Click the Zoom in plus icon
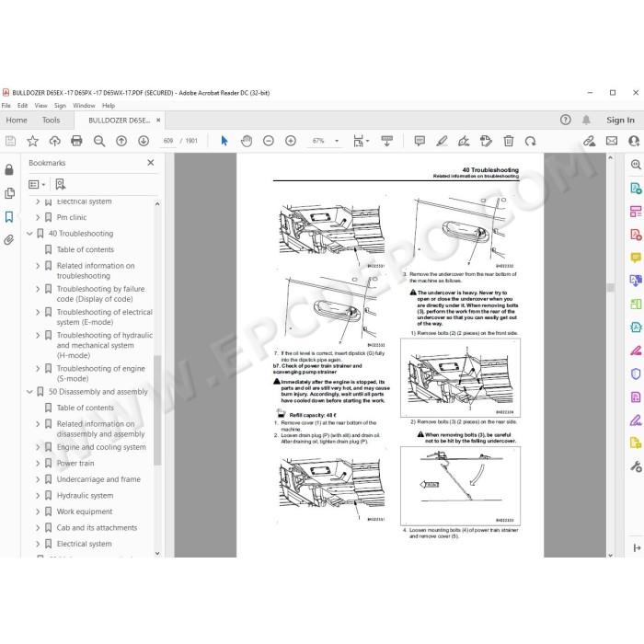Screen dimensions: 644x644 (291, 141)
